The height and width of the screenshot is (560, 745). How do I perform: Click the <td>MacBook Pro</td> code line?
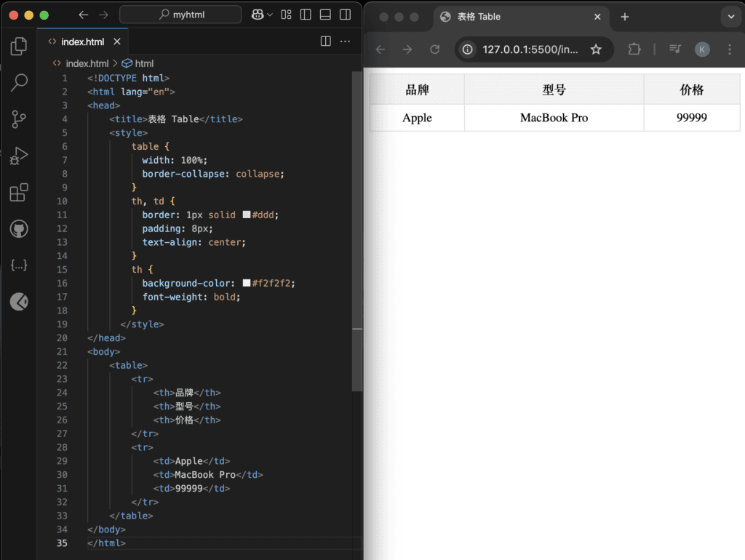pyautogui.click(x=208, y=474)
